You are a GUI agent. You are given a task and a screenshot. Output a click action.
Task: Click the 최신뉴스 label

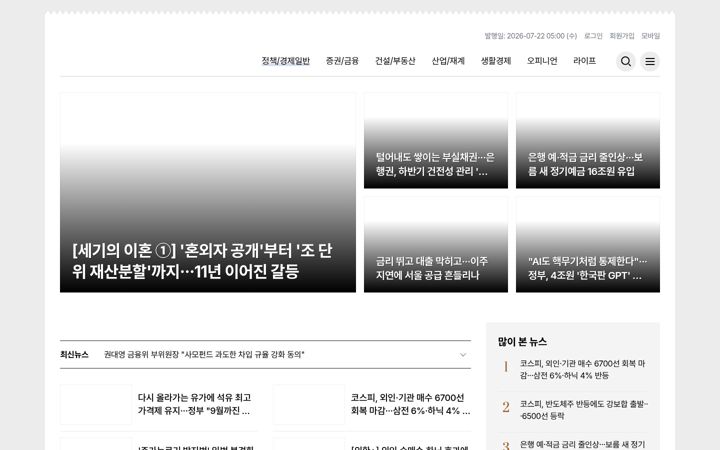74,354
